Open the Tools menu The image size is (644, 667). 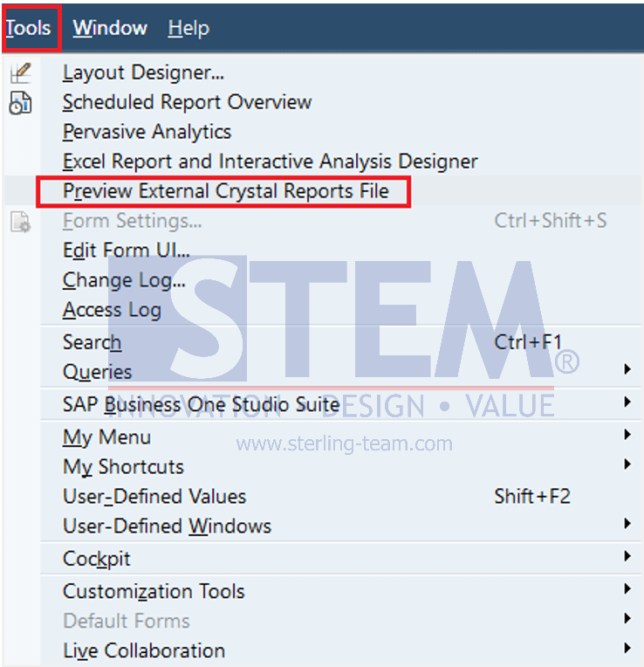point(28,28)
